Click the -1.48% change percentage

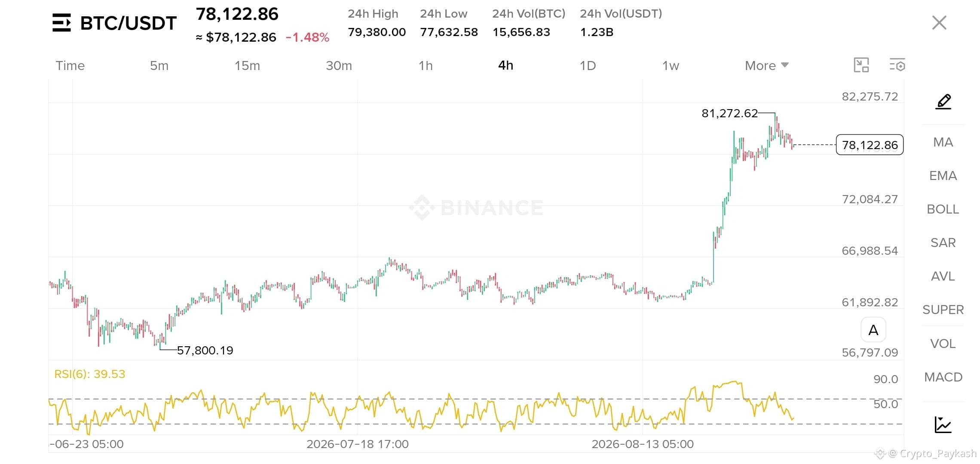point(307,37)
